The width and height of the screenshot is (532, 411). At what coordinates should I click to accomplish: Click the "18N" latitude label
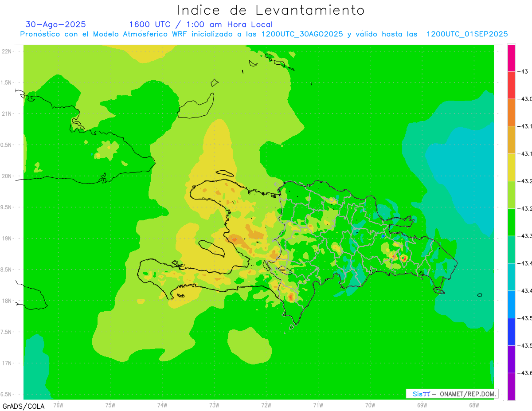point(8,301)
